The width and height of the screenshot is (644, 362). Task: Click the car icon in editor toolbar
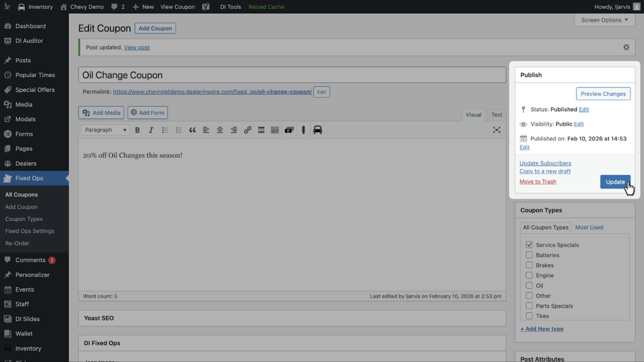click(x=317, y=130)
